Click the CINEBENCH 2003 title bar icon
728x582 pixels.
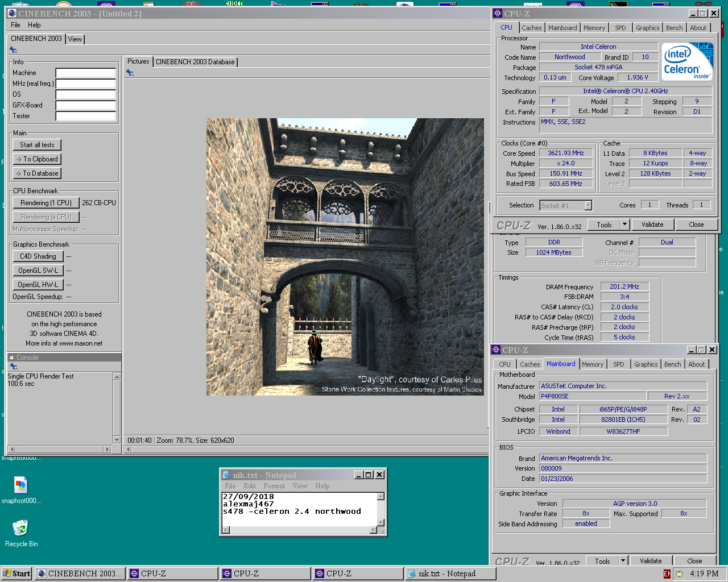pyautogui.click(x=12, y=14)
